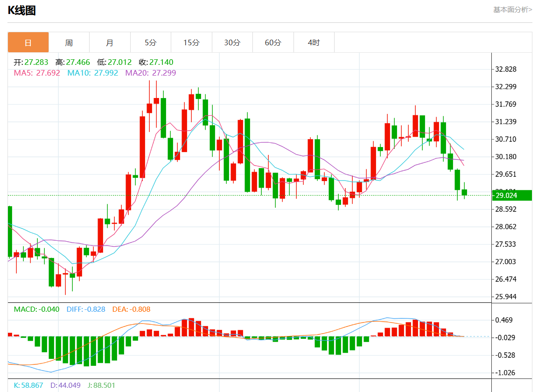Click the -0.528 MACD axis label
Image resolution: width=538 pixels, height=392 pixels.
(505, 355)
